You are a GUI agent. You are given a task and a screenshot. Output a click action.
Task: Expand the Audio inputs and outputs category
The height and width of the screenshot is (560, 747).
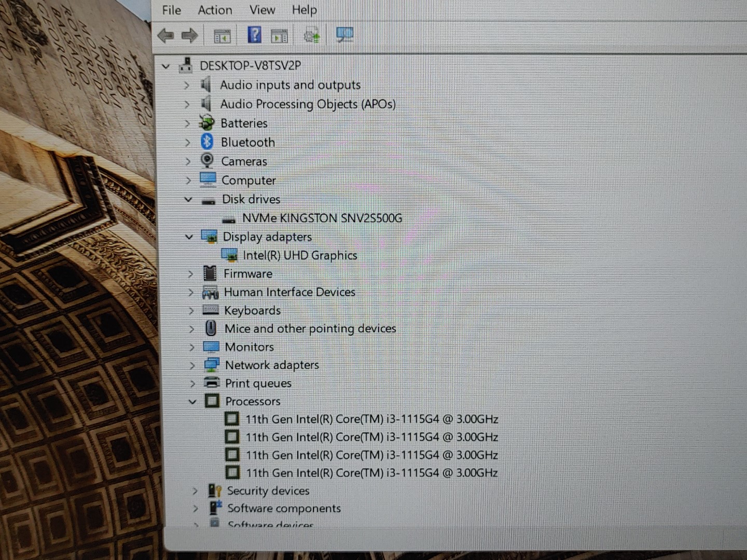coord(187,85)
